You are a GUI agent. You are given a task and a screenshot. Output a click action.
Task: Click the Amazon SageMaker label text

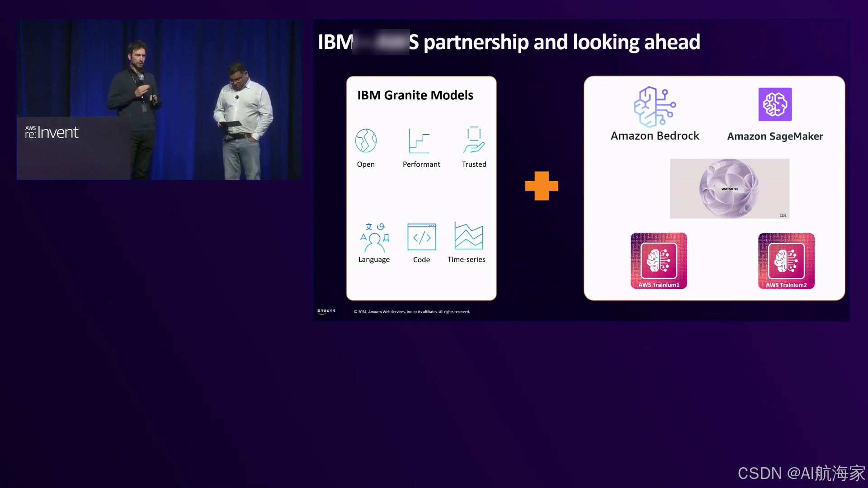click(x=775, y=136)
